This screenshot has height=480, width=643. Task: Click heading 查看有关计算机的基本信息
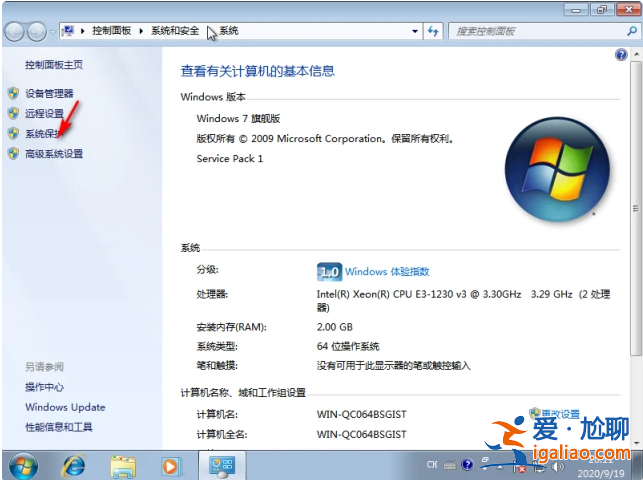tap(258, 71)
